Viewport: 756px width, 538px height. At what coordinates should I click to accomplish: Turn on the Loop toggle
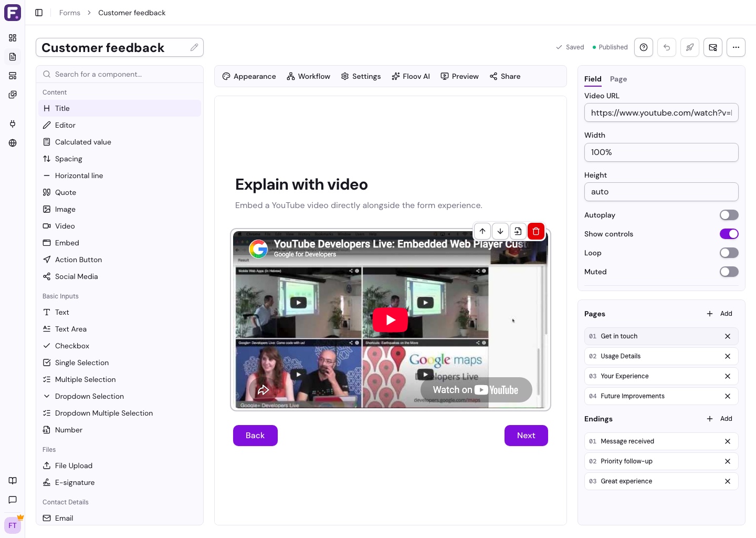pos(729,253)
